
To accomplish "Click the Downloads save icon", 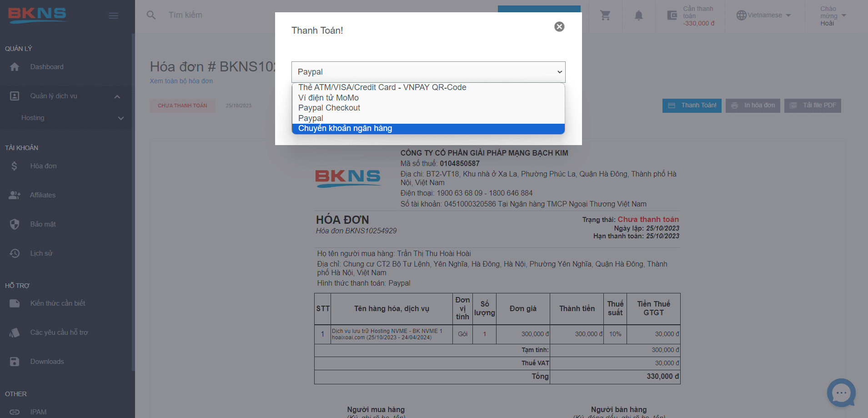I will [x=15, y=362].
